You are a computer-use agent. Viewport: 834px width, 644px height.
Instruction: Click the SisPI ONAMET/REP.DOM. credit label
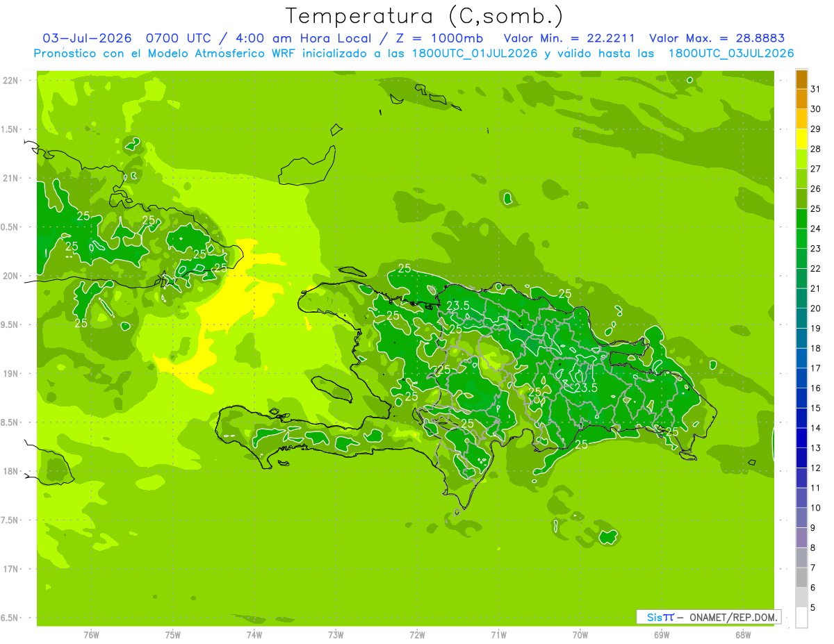709,617
